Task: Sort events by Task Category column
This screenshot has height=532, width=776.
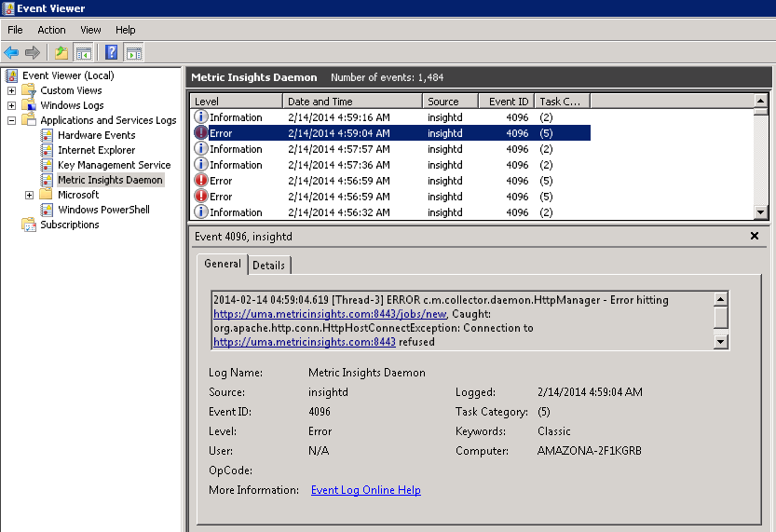Action: tap(563, 101)
